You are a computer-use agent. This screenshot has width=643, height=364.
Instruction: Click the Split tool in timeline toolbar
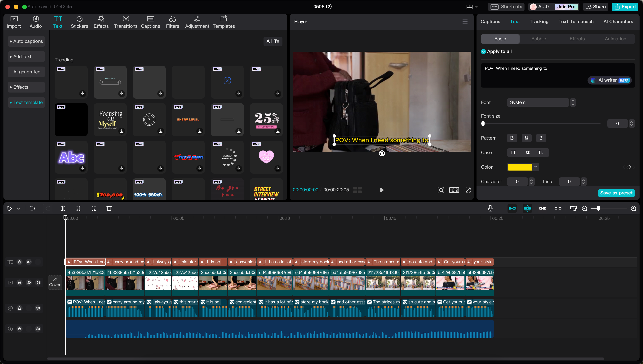pyautogui.click(x=63, y=208)
